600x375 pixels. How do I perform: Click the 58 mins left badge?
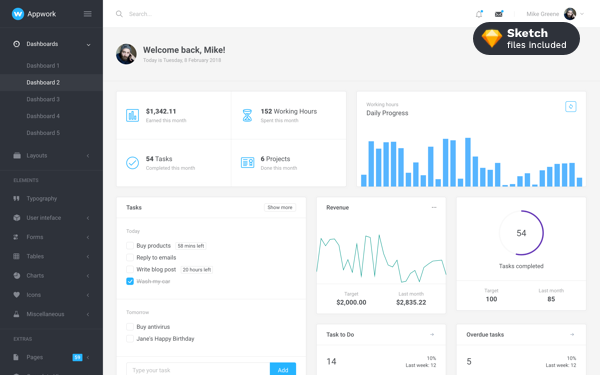191,246
